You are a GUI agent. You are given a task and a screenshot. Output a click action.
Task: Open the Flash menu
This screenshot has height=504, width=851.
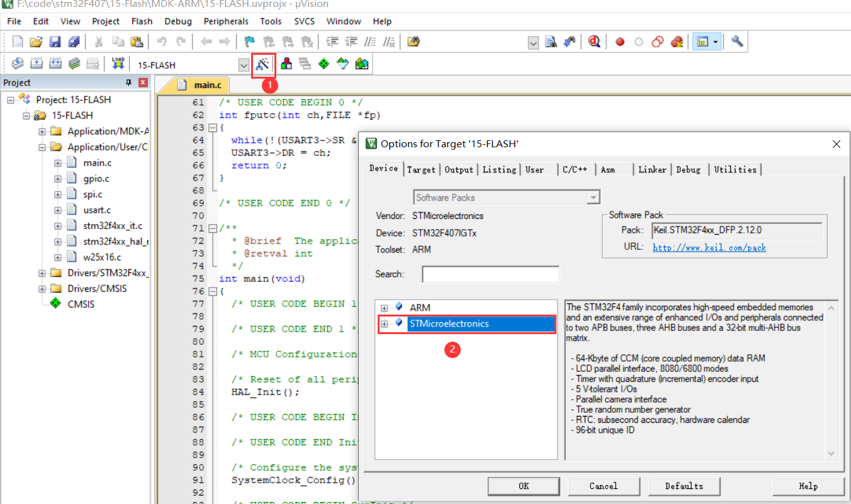coord(142,21)
